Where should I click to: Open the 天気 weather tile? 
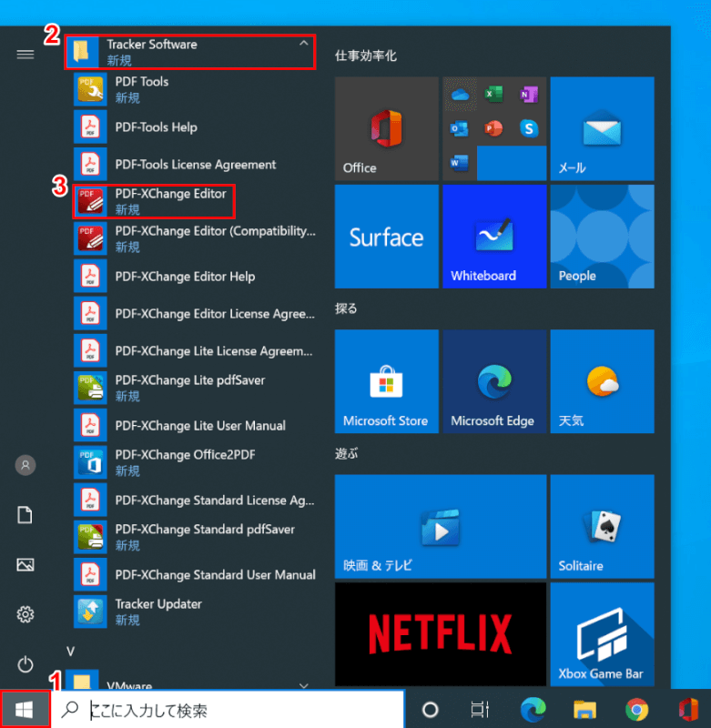(603, 381)
